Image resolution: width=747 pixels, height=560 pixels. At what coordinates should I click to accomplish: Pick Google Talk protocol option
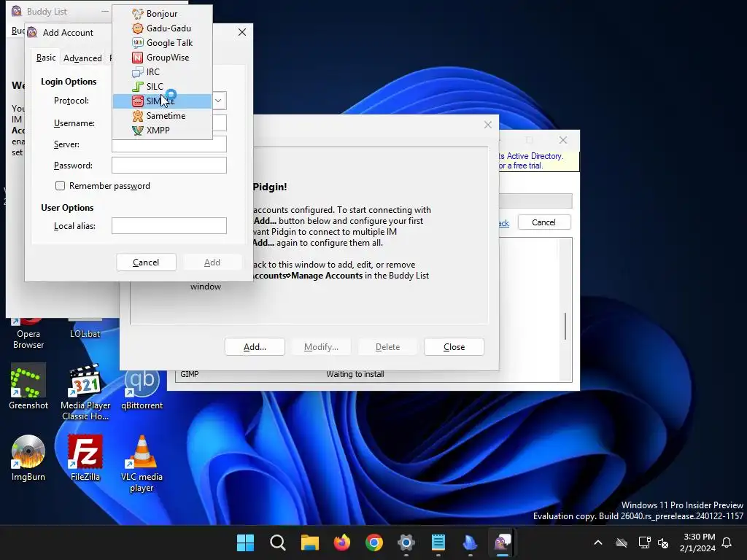click(162, 43)
